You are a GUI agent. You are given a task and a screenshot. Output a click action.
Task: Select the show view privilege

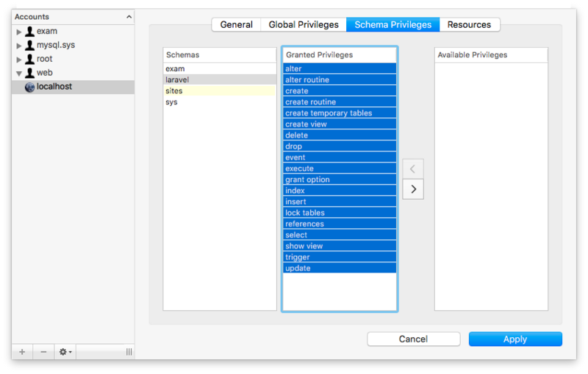[340, 246]
